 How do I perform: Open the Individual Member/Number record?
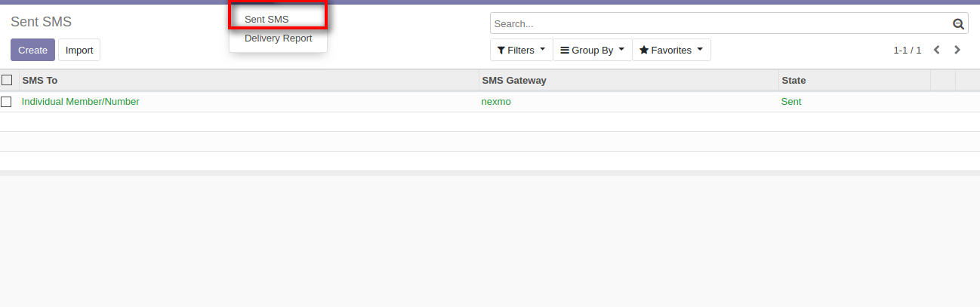coord(81,102)
